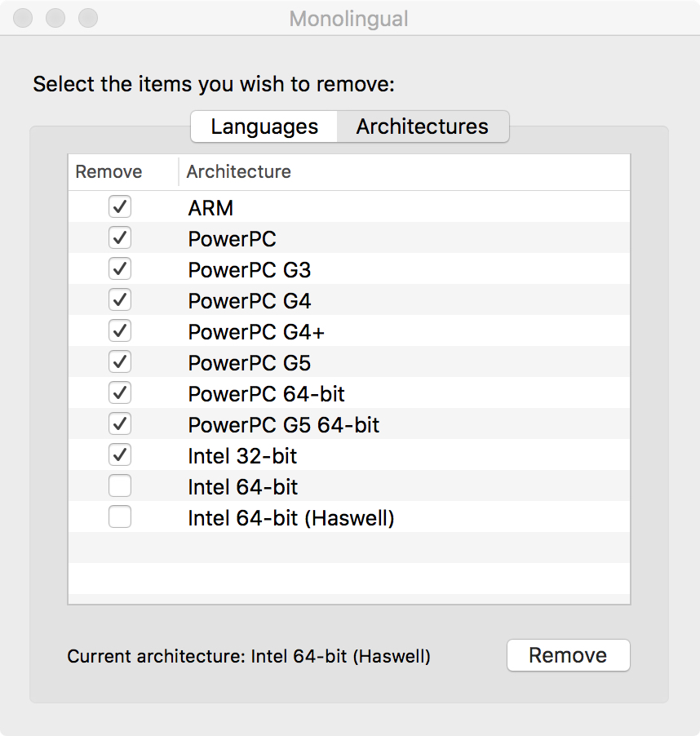Image resolution: width=700 pixels, height=736 pixels.
Task: Uncheck the PowerPC G3 checkbox
Action: tap(120, 269)
